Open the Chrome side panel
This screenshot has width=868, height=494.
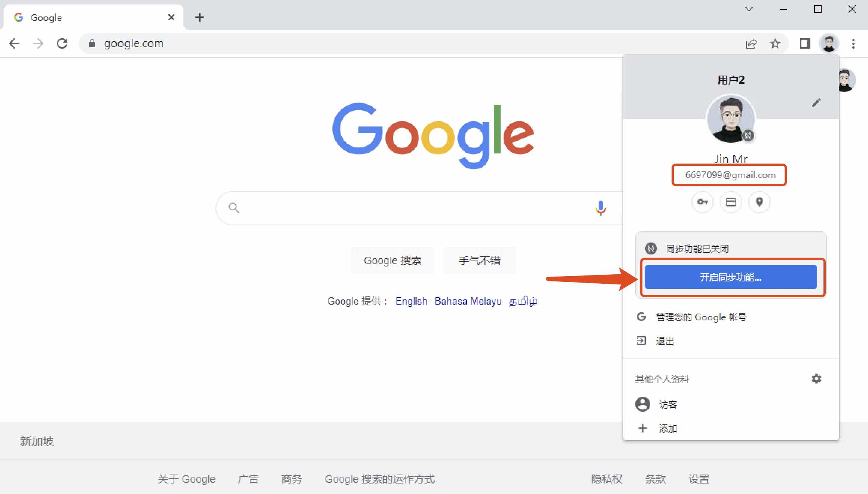pos(805,44)
